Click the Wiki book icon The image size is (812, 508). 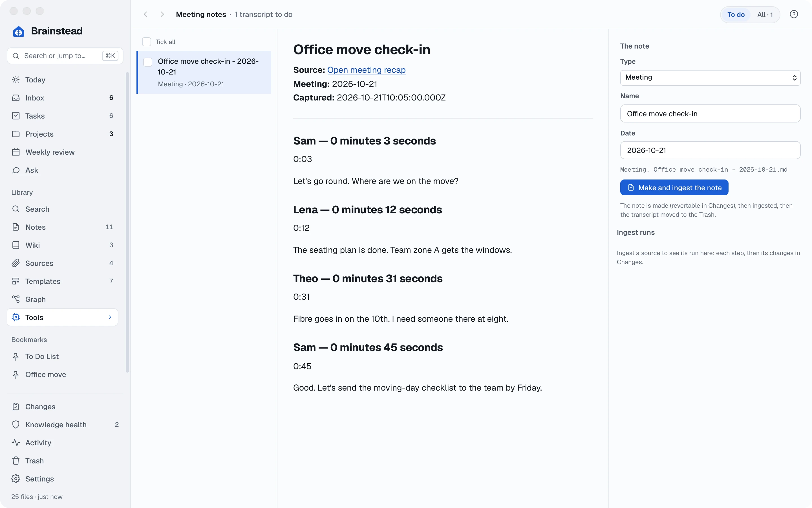pyautogui.click(x=16, y=245)
